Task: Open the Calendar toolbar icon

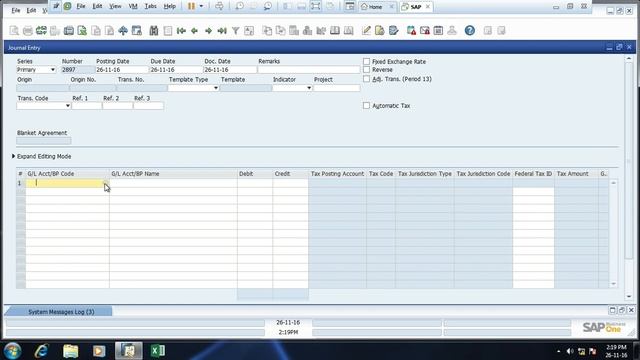Action: [x=438, y=31]
